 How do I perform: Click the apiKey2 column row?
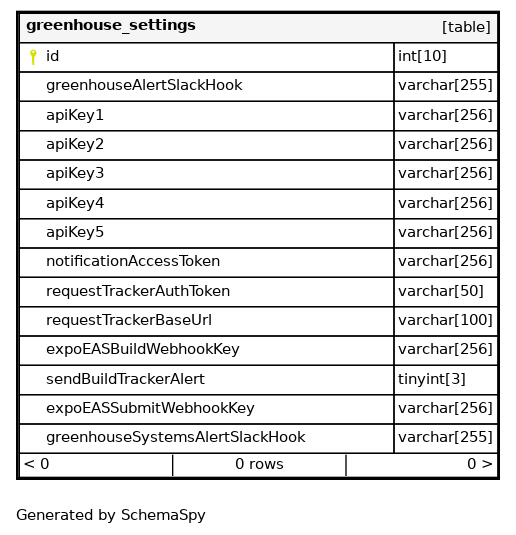(x=207, y=145)
